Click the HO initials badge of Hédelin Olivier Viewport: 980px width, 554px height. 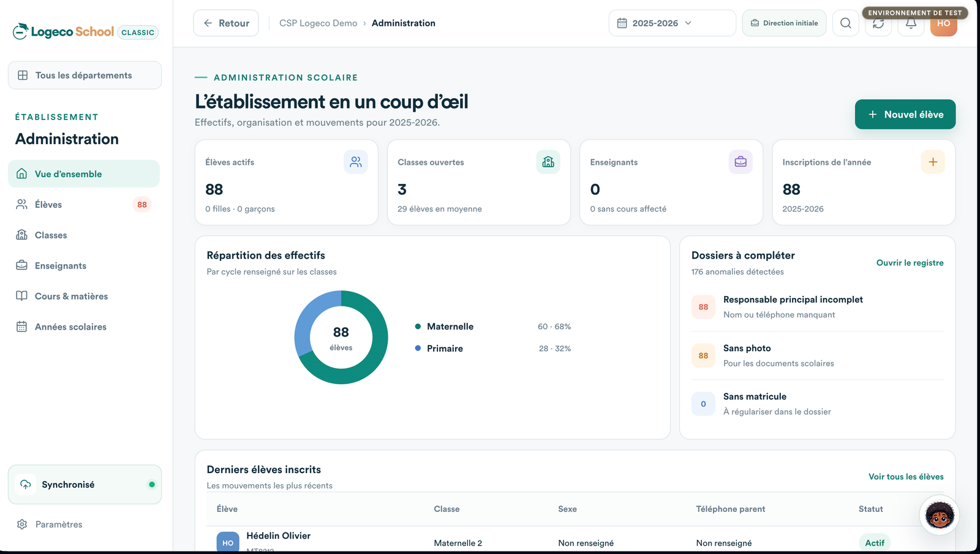point(228,542)
